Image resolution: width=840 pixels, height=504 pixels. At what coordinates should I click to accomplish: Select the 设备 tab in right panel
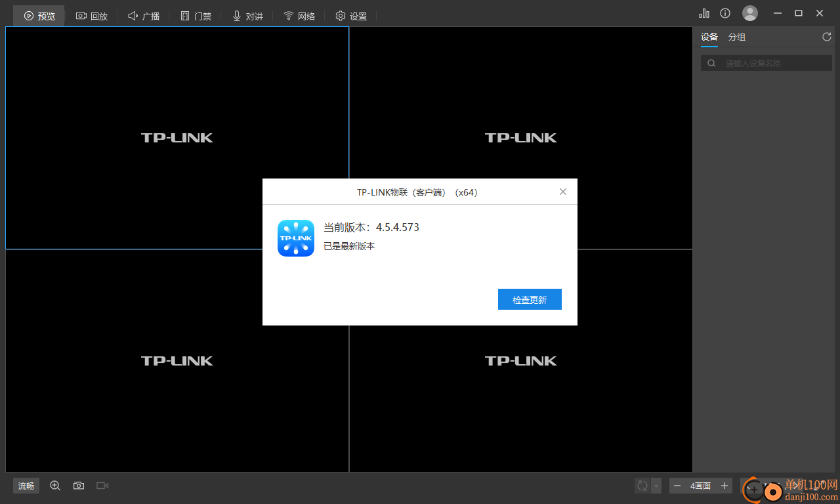click(x=709, y=37)
